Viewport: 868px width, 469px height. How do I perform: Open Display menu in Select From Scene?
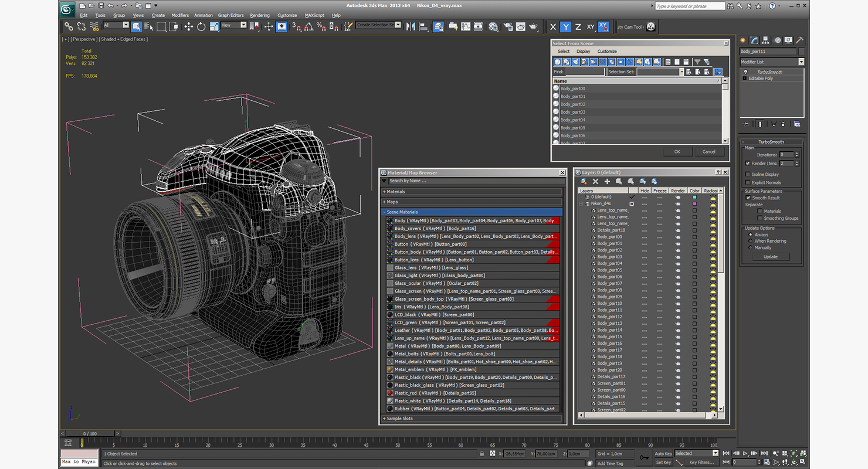click(584, 52)
